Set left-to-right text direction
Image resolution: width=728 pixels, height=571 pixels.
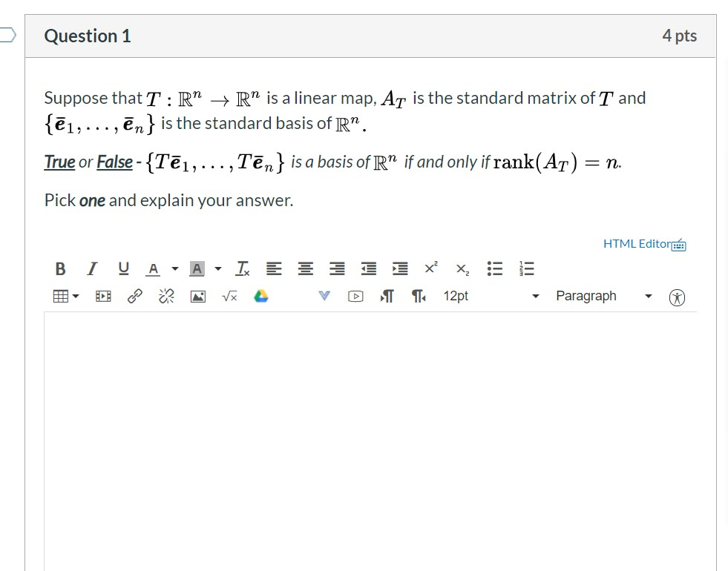[x=387, y=296]
